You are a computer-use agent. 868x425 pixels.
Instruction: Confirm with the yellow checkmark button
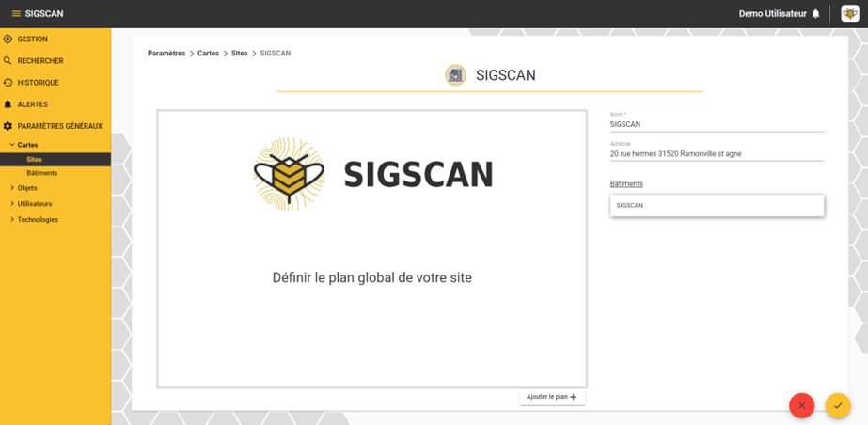pos(838,405)
